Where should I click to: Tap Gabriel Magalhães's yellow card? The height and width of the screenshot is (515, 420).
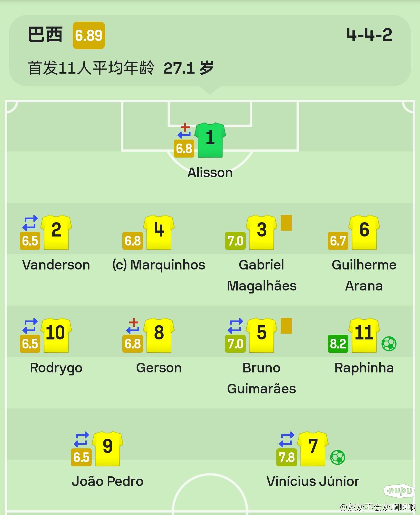click(286, 223)
